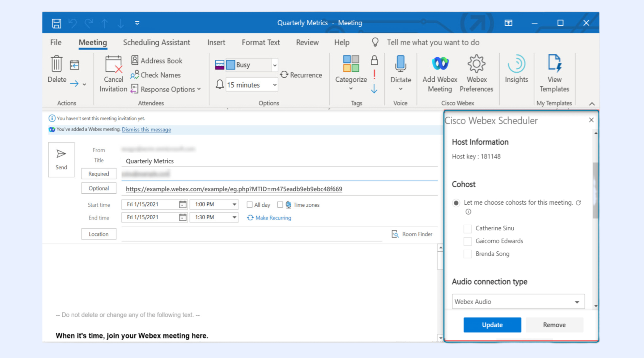Click the Next Item down arrow

click(x=120, y=23)
